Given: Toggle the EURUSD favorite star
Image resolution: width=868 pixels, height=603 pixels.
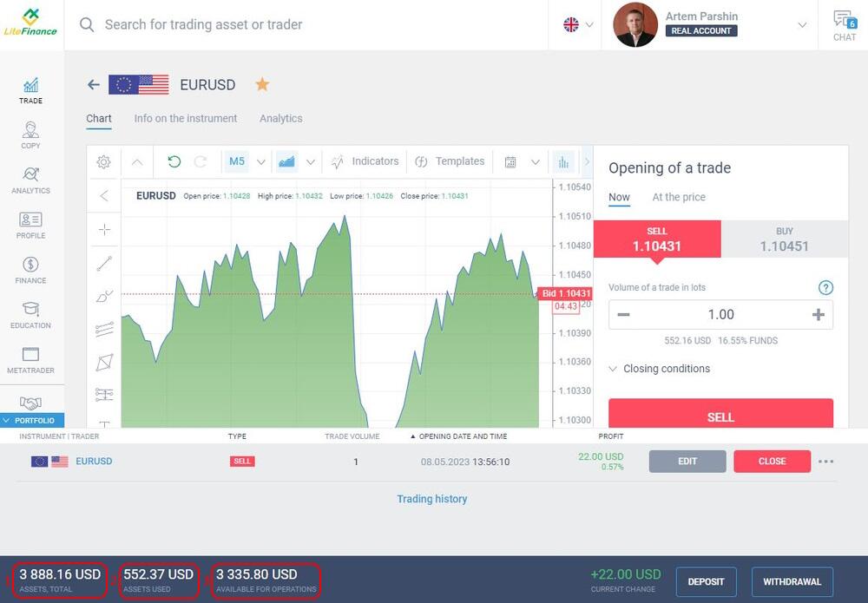Looking at the screenshot, I should click(x=262, y=85).
